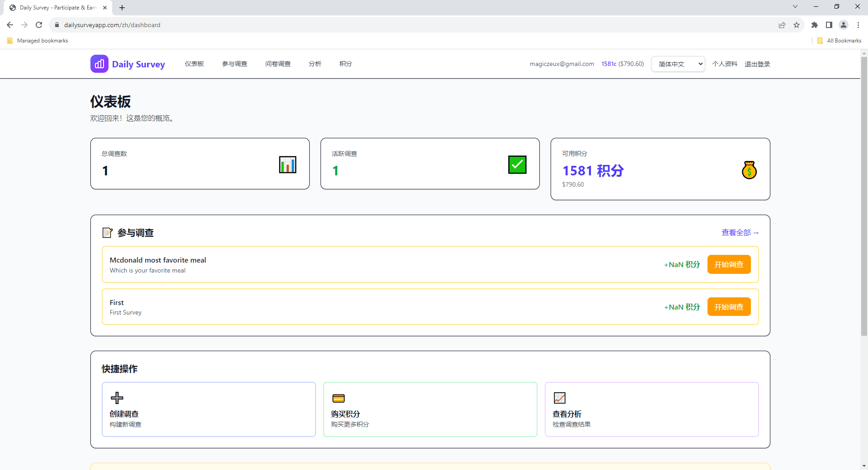This screenshot has width=868, height=470.
Task: Start the Mcdonald most favorite meal survey
Action: [x=729, y=264]
